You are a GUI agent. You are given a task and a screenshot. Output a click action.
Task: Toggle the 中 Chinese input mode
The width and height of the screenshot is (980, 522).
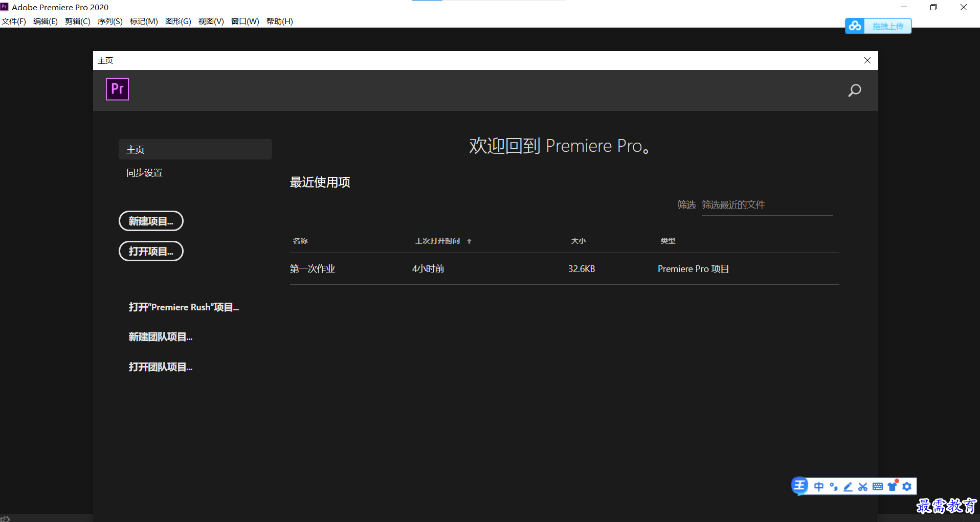click(x=819, y=487)
